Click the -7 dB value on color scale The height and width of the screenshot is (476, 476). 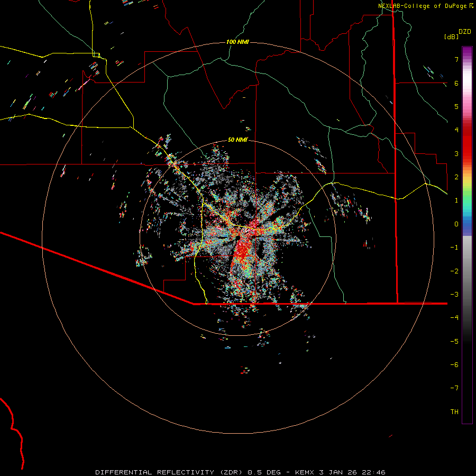[x=454, y=388]
